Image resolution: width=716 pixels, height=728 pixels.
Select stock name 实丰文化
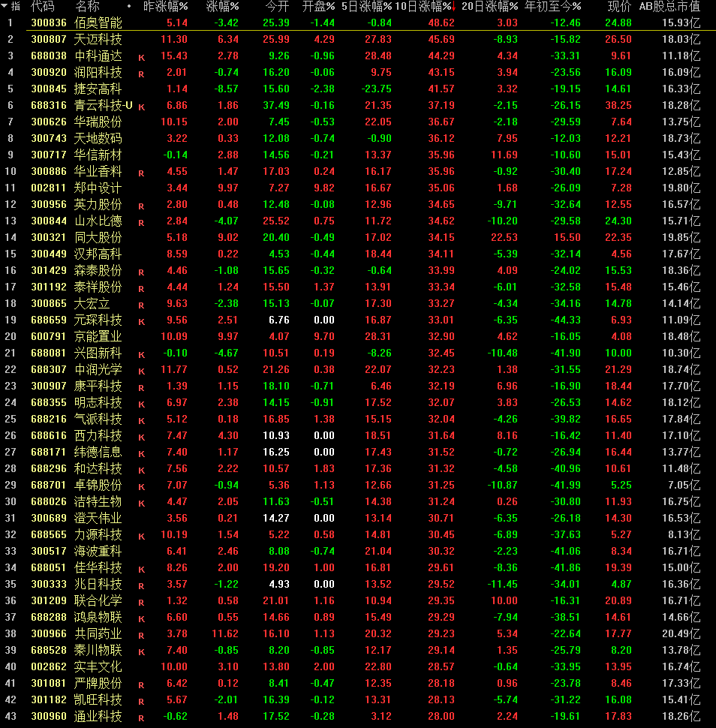point(98,666)
